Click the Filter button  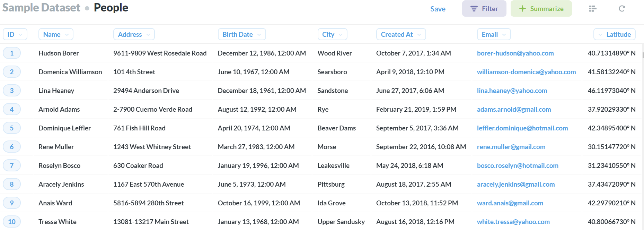coord(484,9)
